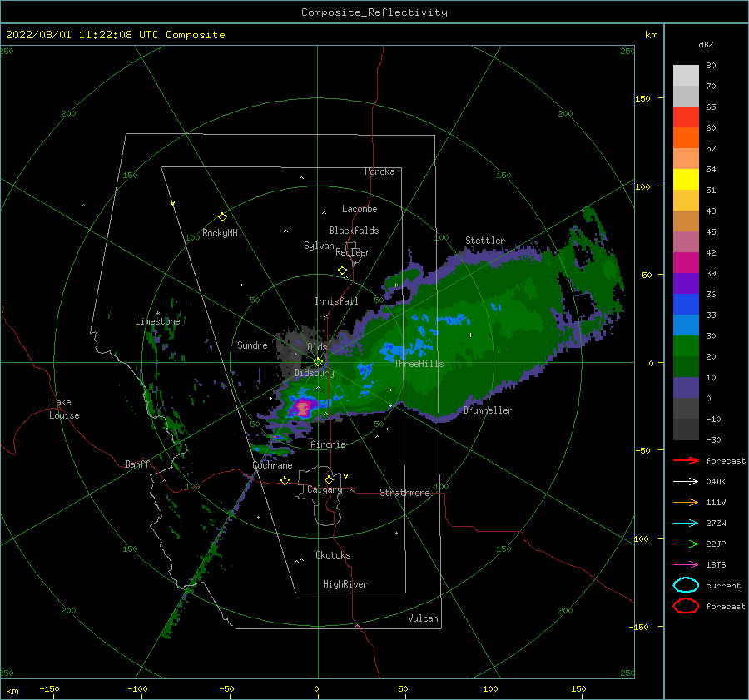Click the green 22JP arrow icon
This screenshot has width=749, height=700.
tap(686, 544)
